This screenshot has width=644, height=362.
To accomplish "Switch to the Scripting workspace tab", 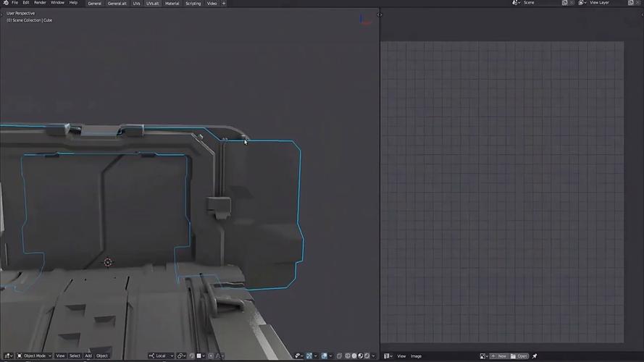I will click(193, 4).
